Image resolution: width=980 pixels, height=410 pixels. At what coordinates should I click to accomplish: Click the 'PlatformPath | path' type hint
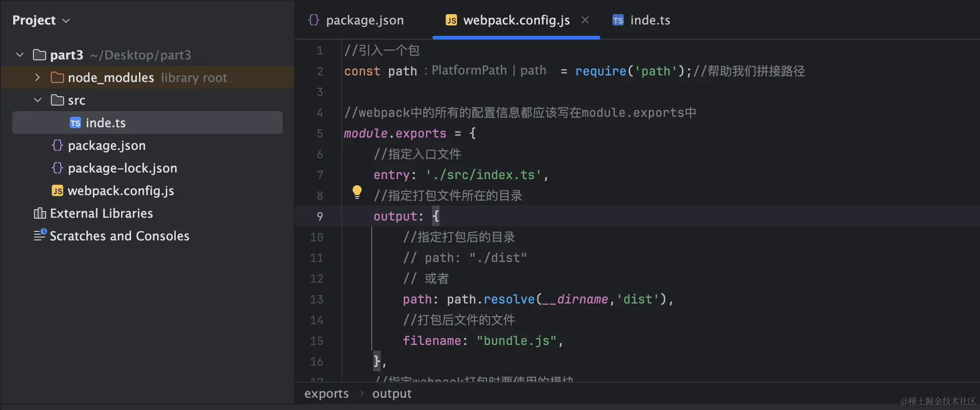pyautogui.click(x=489, y=70)
